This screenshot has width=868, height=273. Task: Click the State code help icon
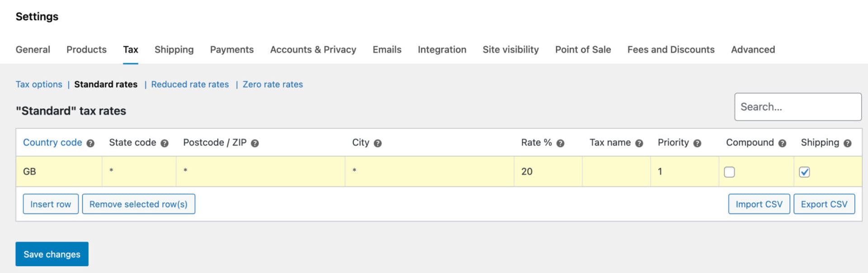[165, 143]
